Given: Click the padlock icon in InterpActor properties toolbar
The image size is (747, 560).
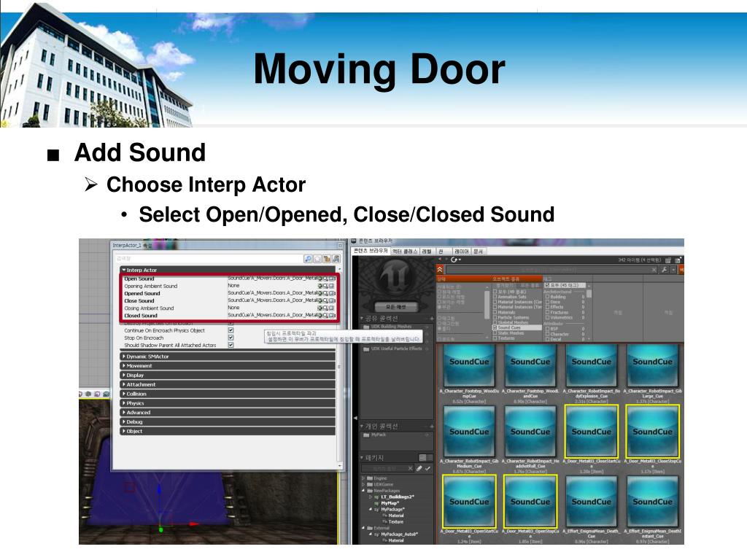Looking at the screenshot, I should [x=327, y=259].
